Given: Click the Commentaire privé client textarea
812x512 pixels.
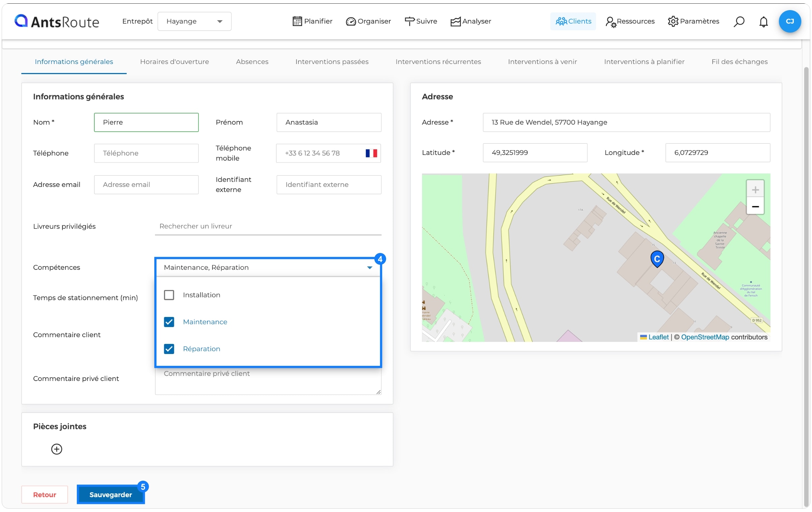Looking at the screenshot, I should (268, 381).
